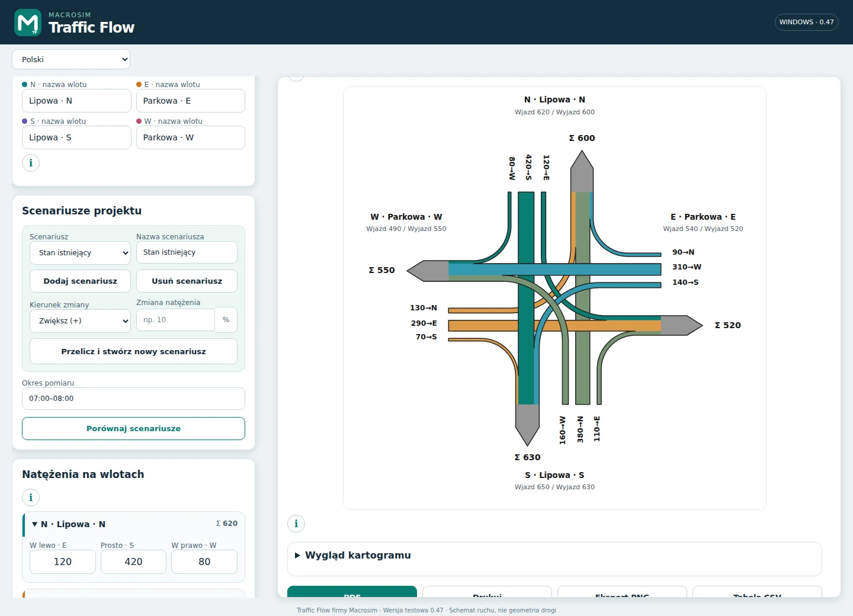Click the grey south exit arrowhead

tap(527, 425)
